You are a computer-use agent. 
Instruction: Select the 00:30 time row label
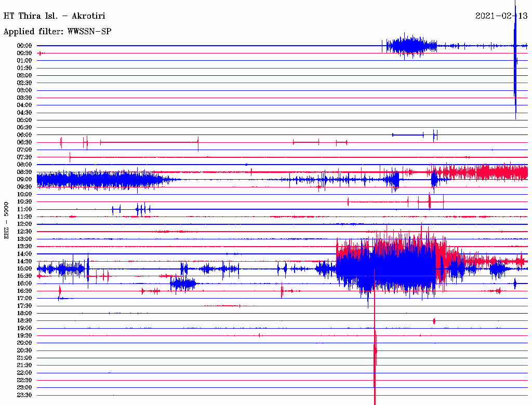coord(24,53)
